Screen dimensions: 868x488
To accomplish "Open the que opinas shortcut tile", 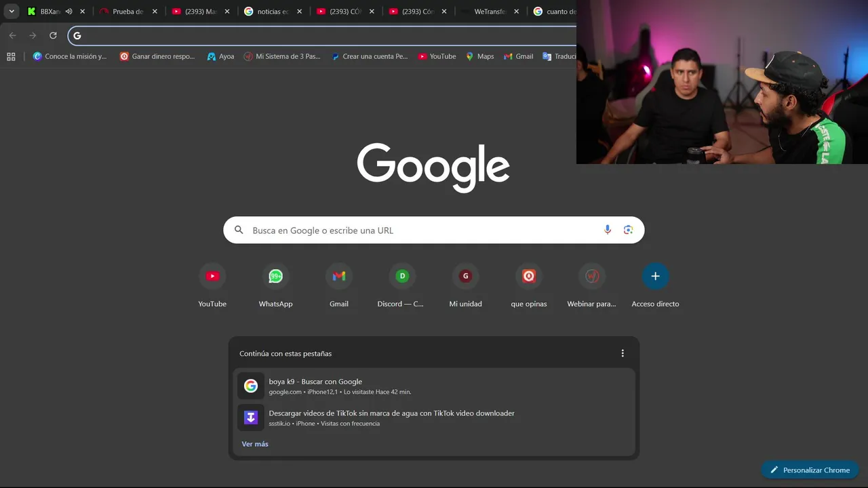I will pyautogui.click(x=529, y=285).
